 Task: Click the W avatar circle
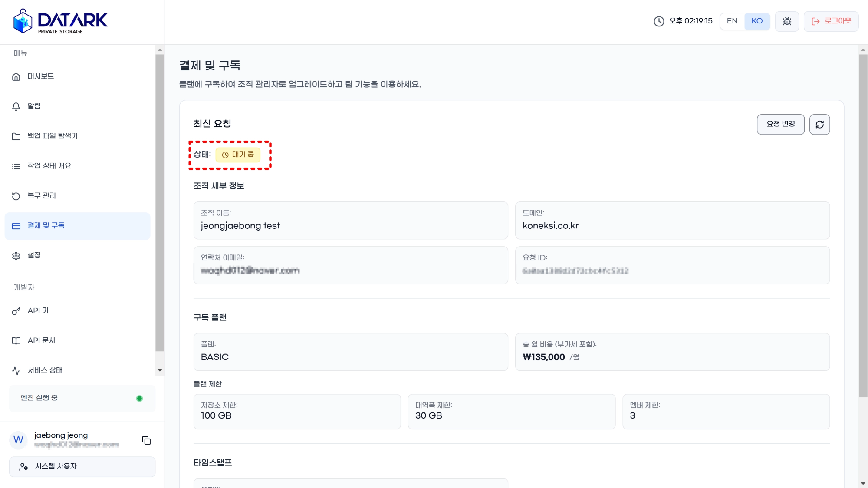coord(18,440)
